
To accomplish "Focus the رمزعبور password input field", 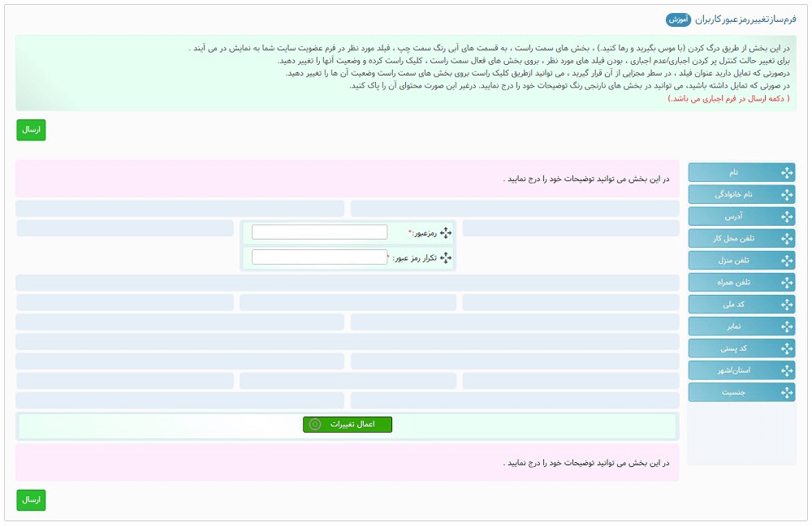I will [x=319, y=232].
